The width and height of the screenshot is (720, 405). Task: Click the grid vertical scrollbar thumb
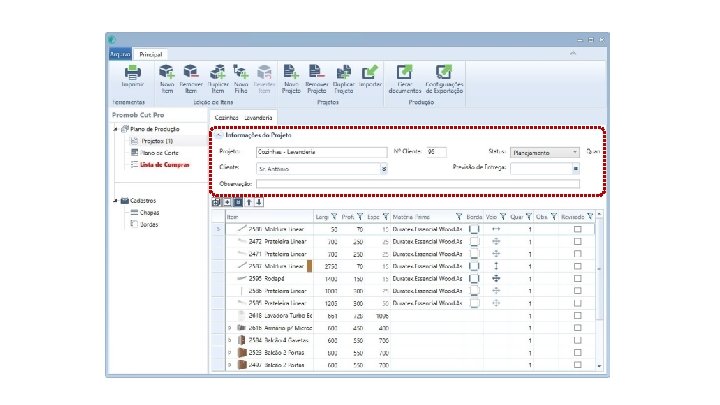pyautogui.click(x=599, y=269)
